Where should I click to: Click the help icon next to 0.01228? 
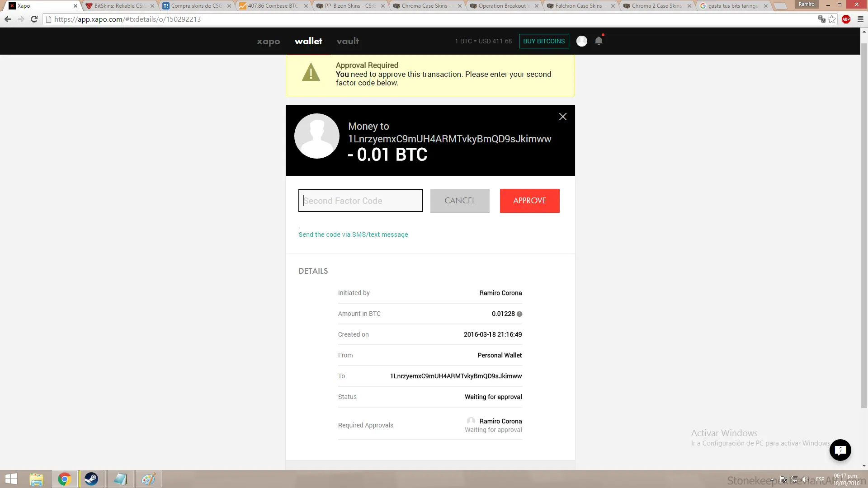coord(519,314)
